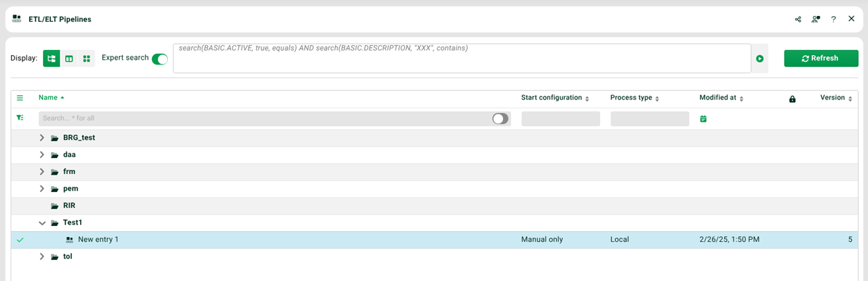
Task: Open help via question mark icon
Action: [833, 19]
